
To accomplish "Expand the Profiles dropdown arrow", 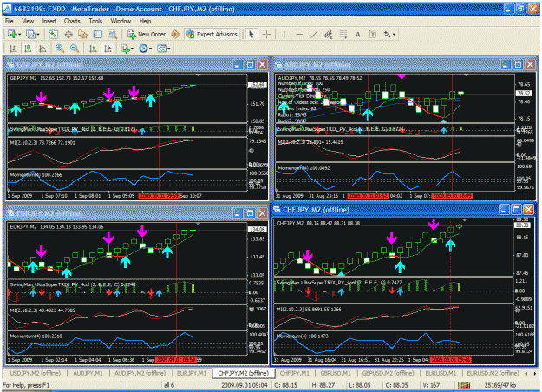I will 38,34.
